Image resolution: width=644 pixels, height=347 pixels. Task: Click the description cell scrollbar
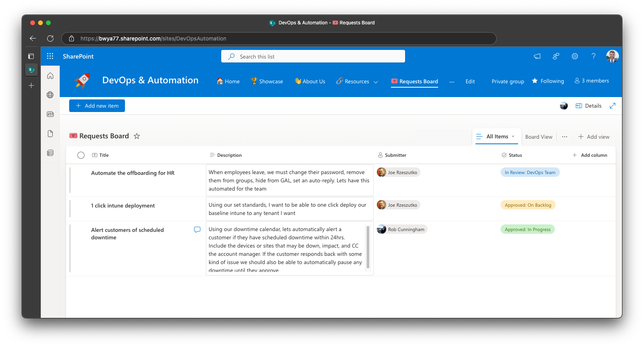[x=368, y=247]
